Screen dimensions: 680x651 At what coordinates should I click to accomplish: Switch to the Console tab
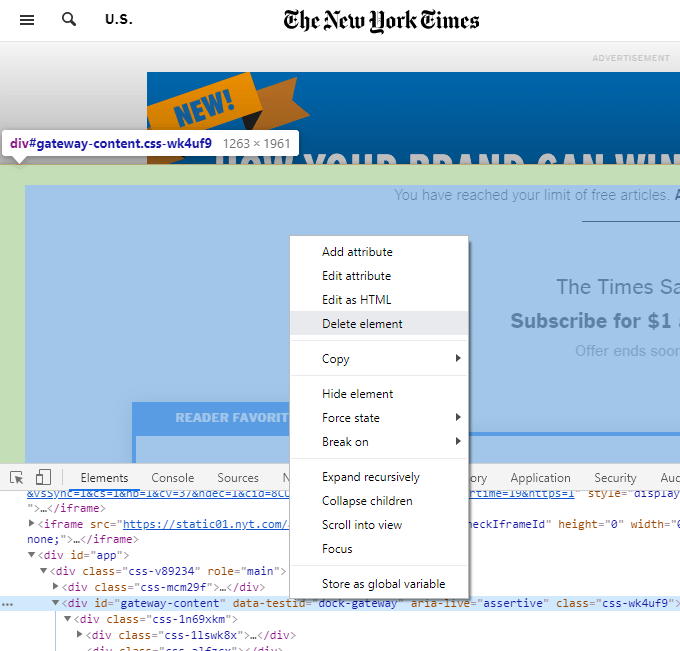[172, 478]
